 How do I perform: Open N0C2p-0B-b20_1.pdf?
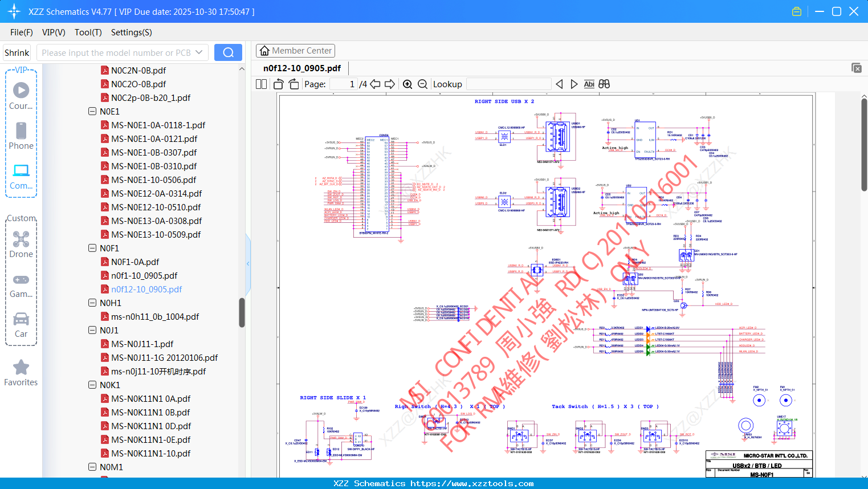[151, 97]
